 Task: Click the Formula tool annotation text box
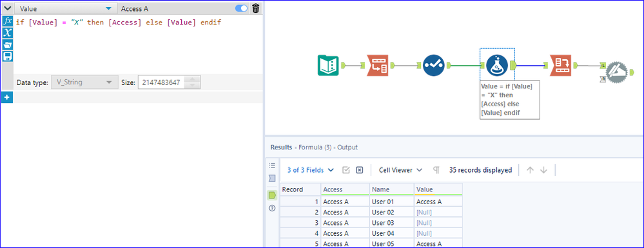509,100
